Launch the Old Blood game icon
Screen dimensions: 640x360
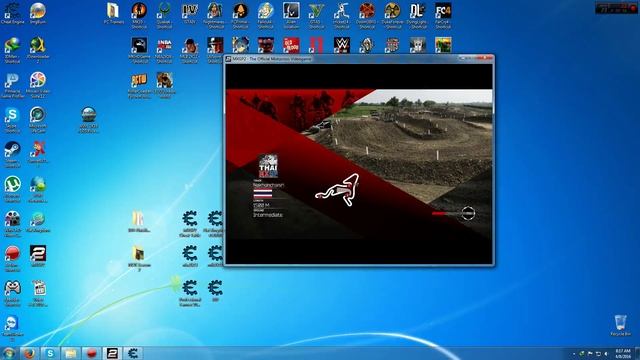pos(291,45)
